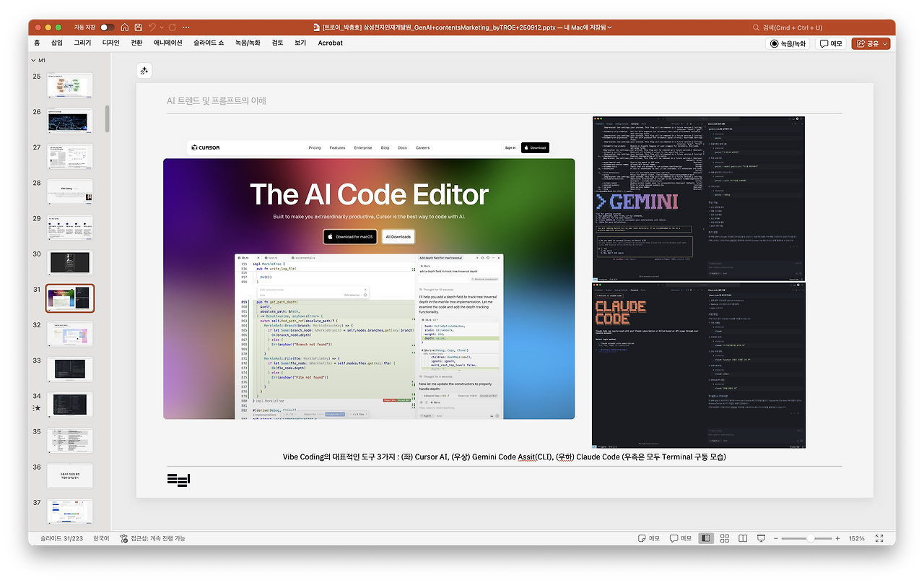Open the 공유 share dropdown

point(871,43)
